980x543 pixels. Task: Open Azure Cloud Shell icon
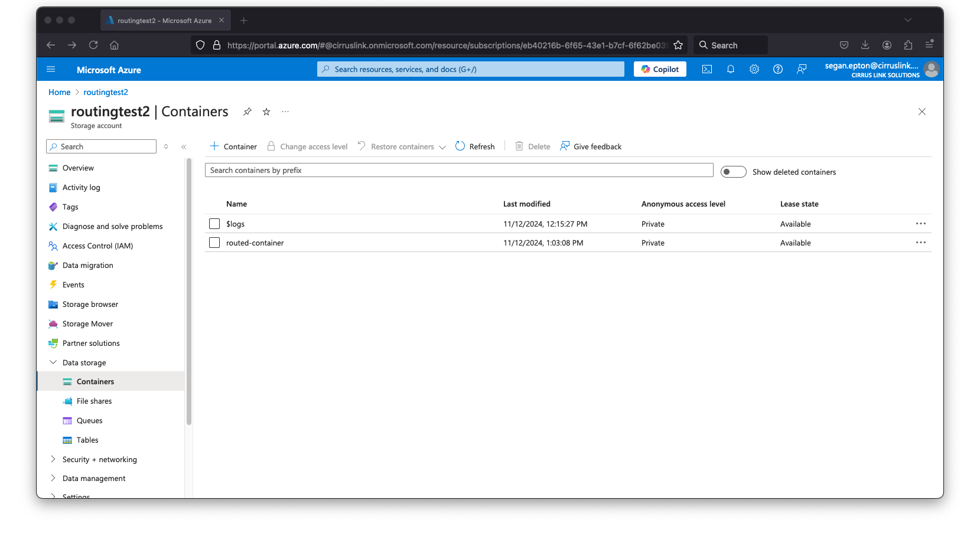point(706,70)
